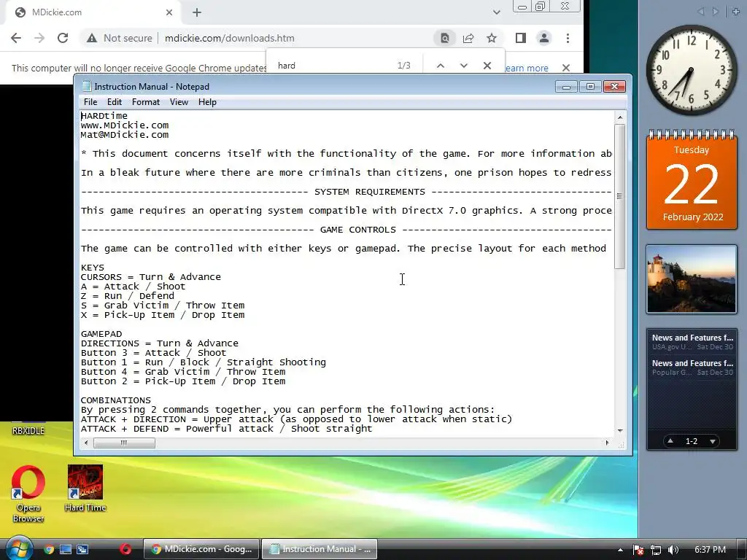
Task: Open the View menu in Notepad
Action: [179, 102]
